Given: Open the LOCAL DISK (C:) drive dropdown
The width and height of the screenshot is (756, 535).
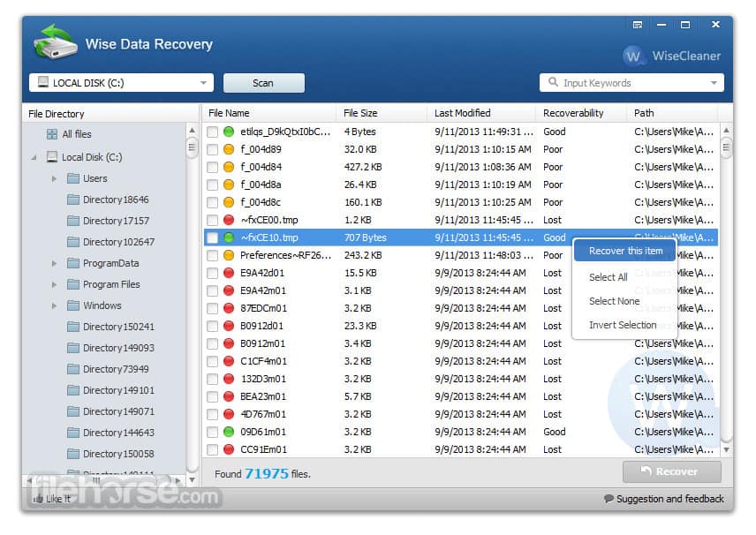Looking at the screenshot, I should 121,82.
